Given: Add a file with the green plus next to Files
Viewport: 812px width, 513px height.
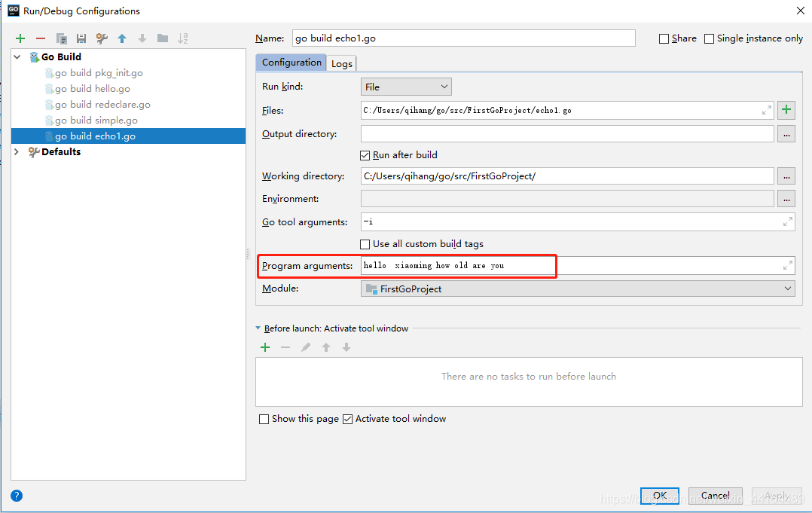Looking at the screenshot, I should click(786, 110).
